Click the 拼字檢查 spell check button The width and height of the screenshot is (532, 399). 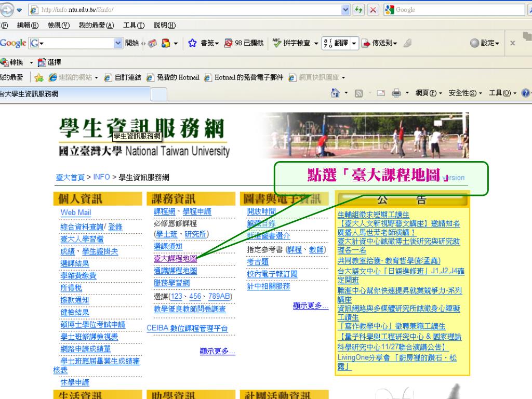(291, 43)
